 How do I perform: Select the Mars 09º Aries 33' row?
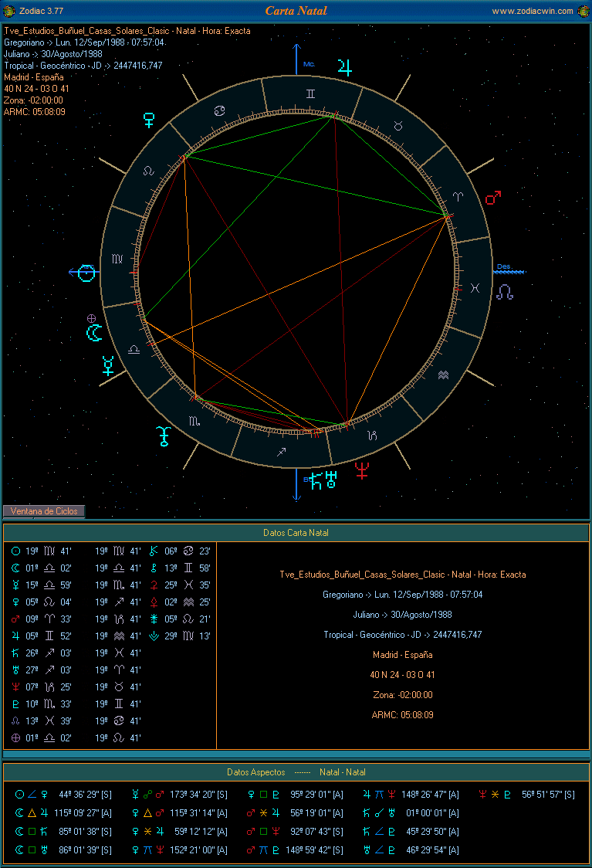(42, 619)
